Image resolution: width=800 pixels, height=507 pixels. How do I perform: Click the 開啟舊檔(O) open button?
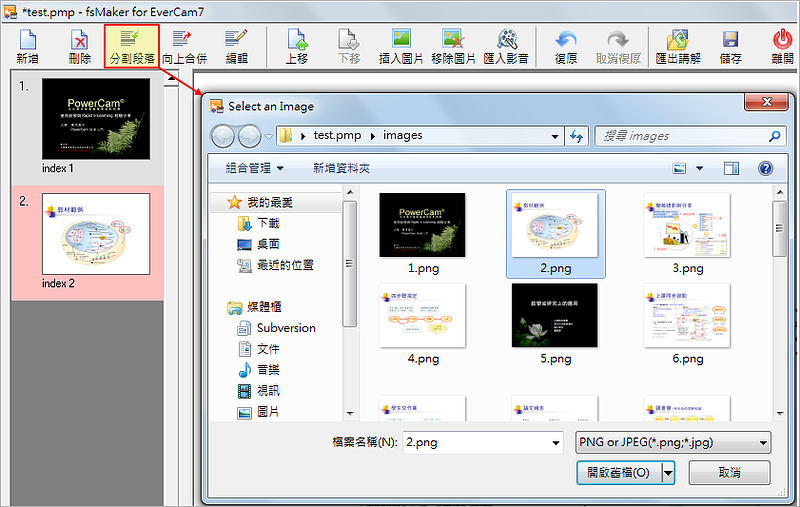coord(618,472)
